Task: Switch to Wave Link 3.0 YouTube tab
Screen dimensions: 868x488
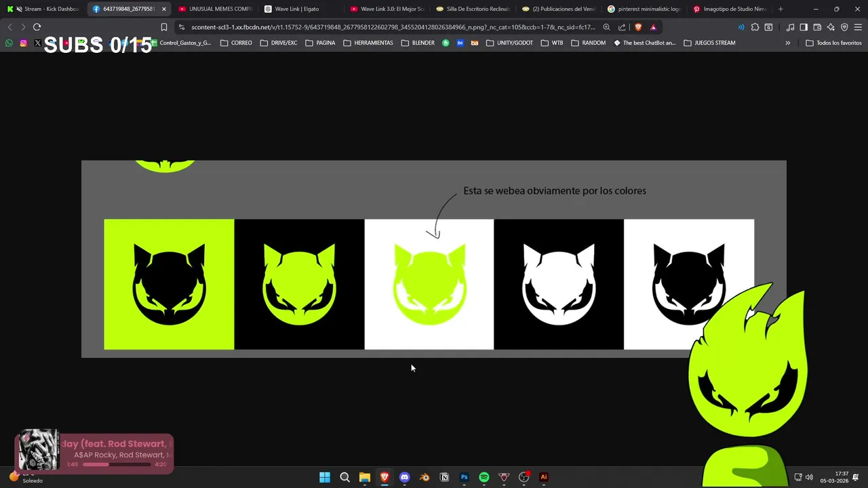Action: 387,9
